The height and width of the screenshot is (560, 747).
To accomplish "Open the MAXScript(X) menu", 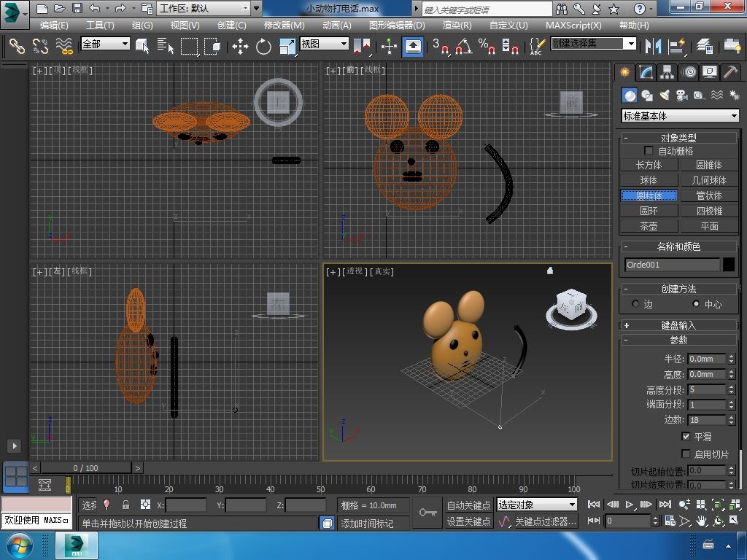I will 573,26.
